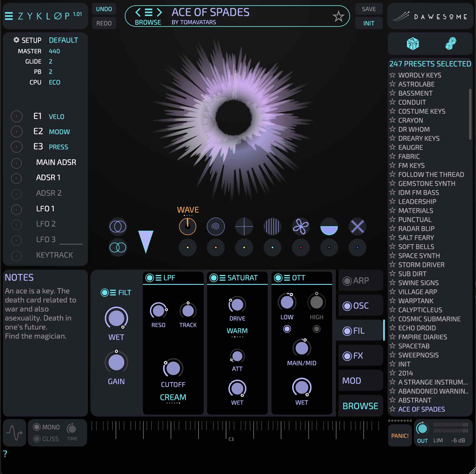Select the flower-shaped modifier icon
Image resolution: width=476 pixels, height=474 pixels.
click(x=301, y=226)
